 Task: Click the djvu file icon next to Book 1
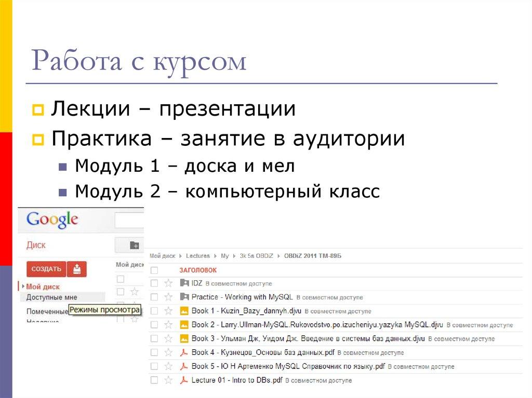tap(184, 311)
